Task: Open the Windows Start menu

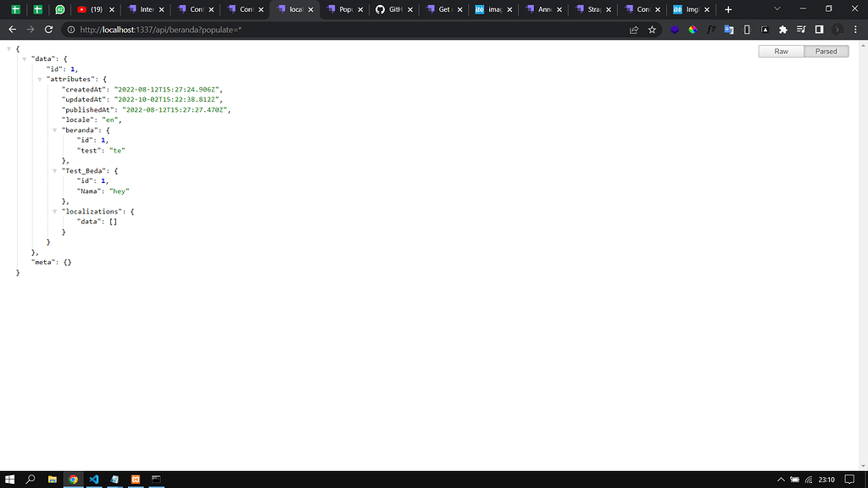Action: (x=9, y=480)
